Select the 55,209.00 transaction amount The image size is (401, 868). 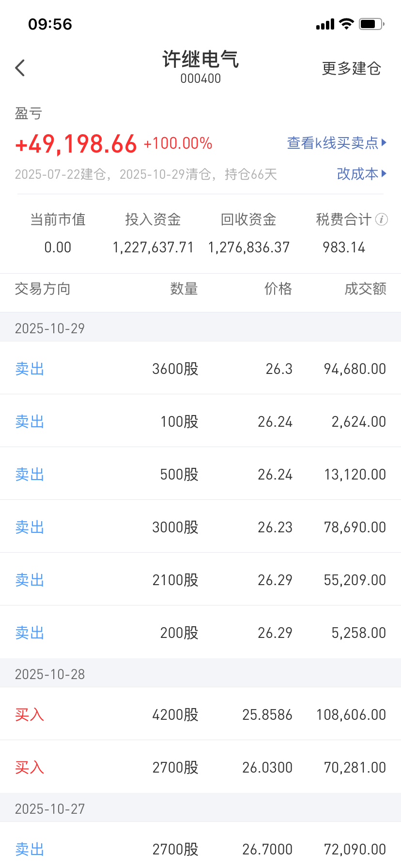pos(355,580)
